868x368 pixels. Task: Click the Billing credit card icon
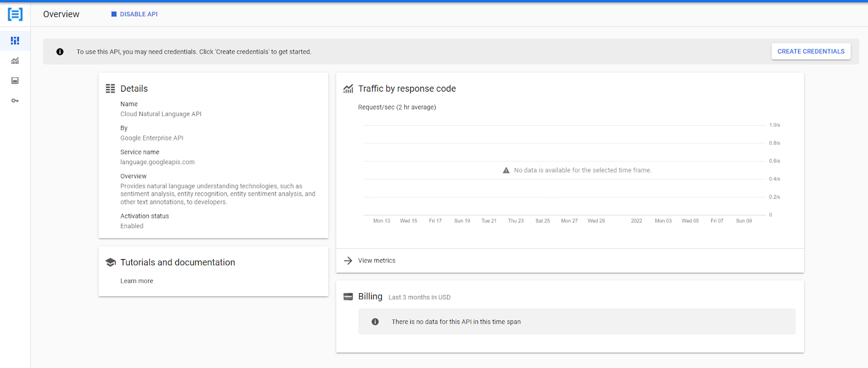348,297
